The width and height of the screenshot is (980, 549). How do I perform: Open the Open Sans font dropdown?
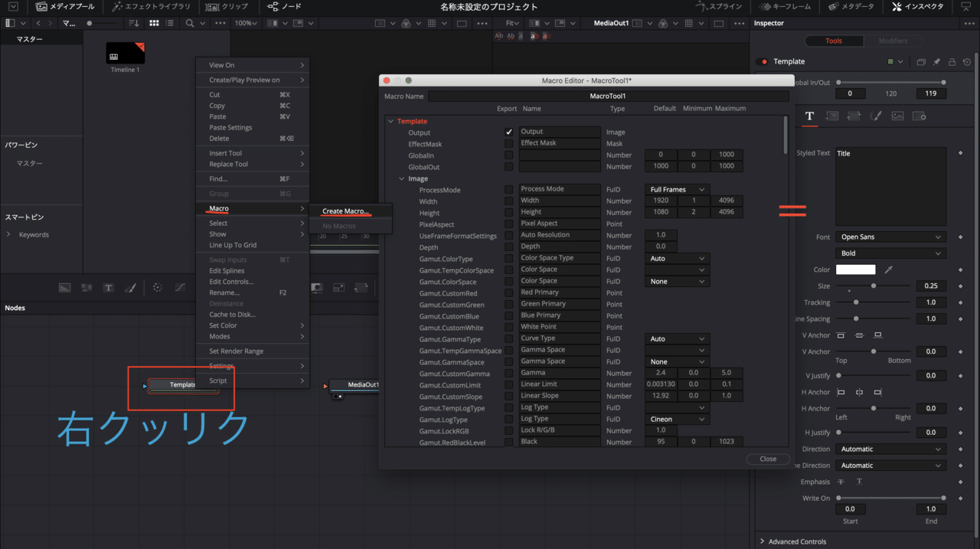coord(890,237)
